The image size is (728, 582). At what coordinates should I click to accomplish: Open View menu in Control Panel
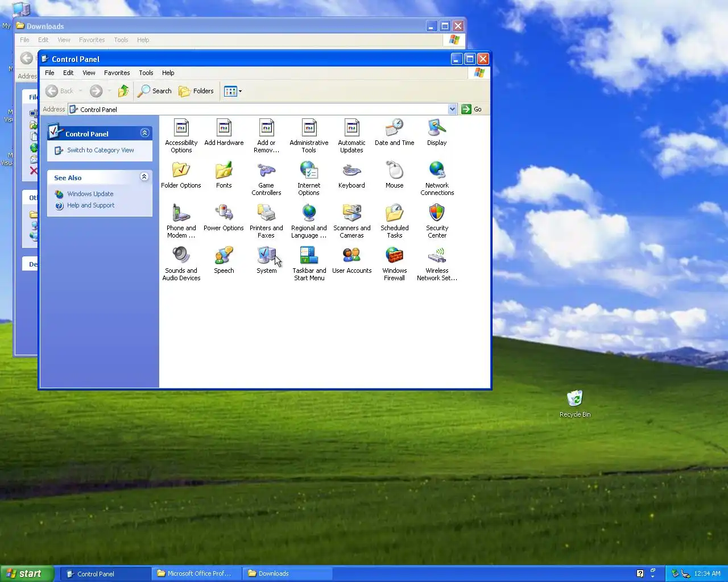(x=89, y=73)
